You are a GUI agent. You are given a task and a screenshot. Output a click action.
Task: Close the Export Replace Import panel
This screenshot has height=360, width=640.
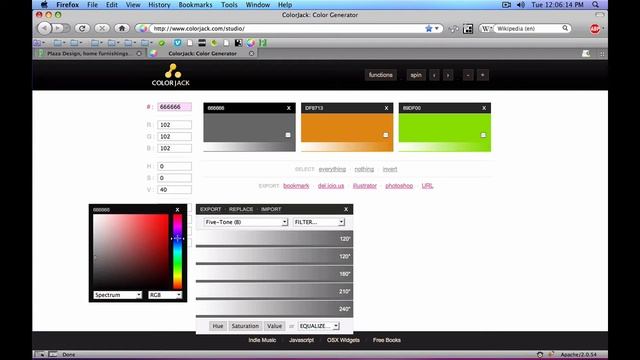coord(346,209)
